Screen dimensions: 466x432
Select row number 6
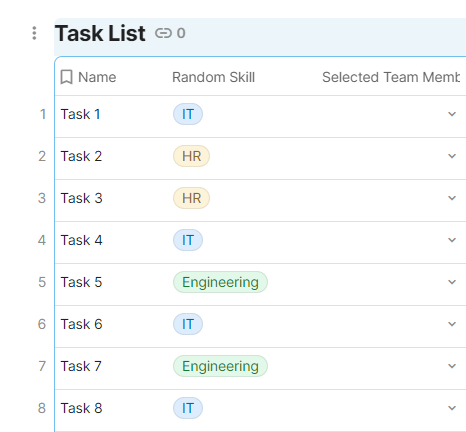coord(42,324)
